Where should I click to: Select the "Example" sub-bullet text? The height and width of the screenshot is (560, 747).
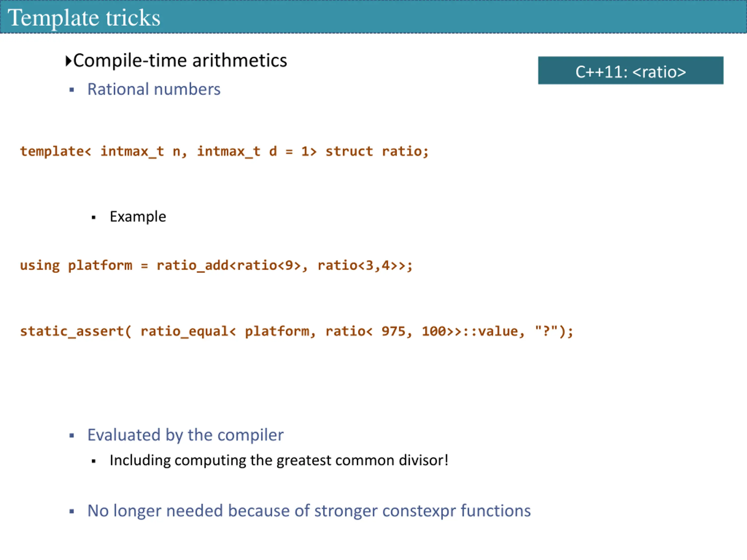point(138,217)
